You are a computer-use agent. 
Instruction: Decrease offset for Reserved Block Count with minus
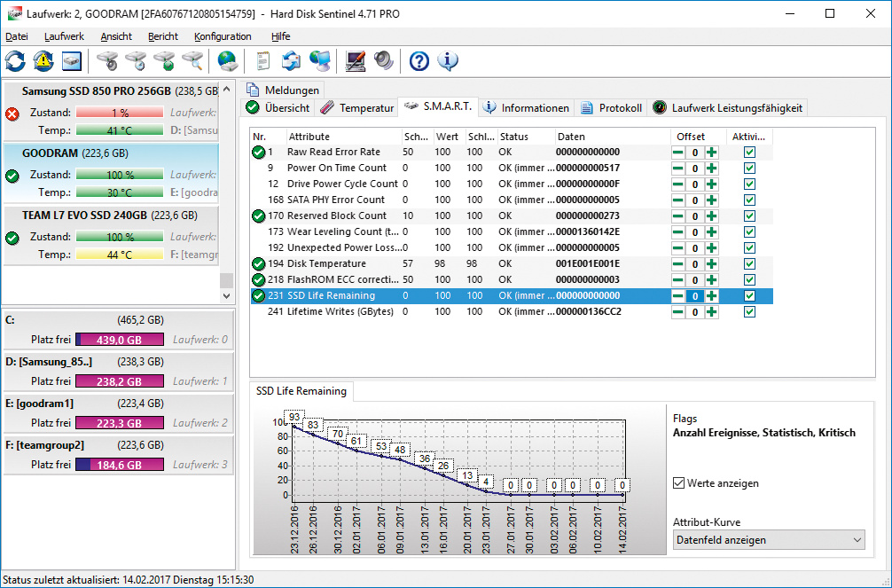(677, 216)
